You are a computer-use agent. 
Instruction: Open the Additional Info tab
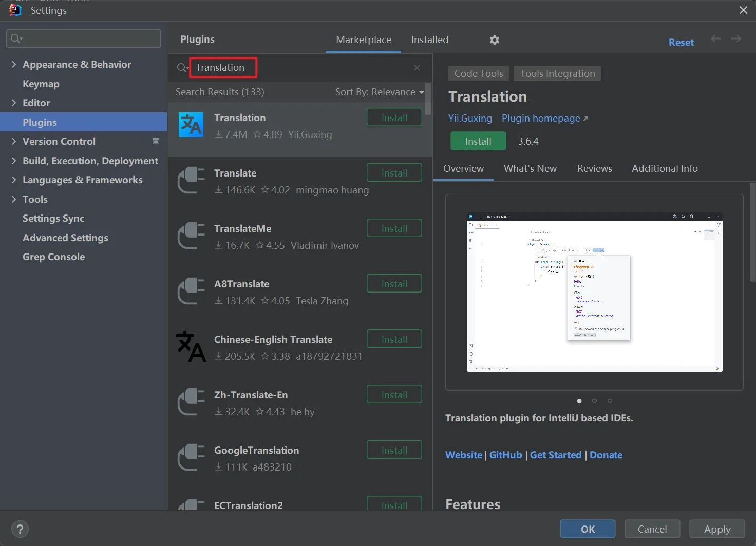665,169
